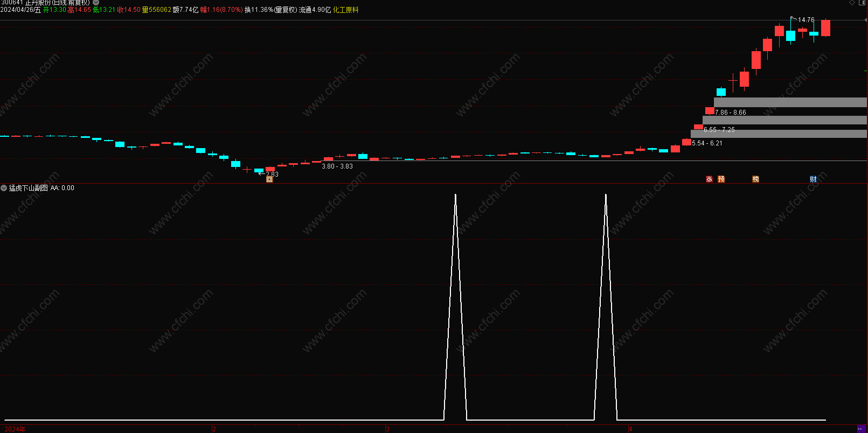
Task: Click the 幅1.16(8.70%) change text
Action: tap(221, 10)
